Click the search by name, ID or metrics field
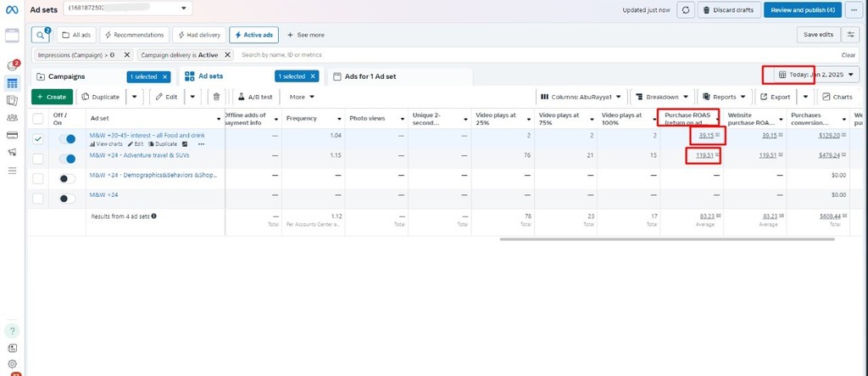This screenshot has height=376, width=868. [537, 55]
